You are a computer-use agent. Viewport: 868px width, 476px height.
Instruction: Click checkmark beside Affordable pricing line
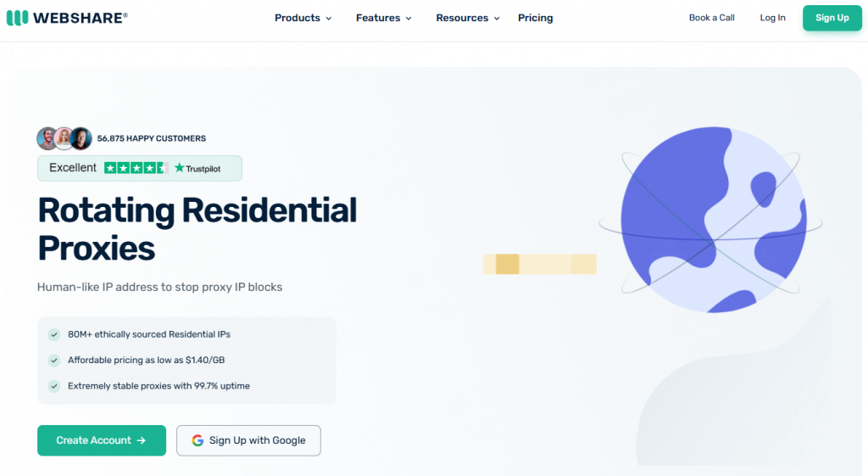coord(54,360)
